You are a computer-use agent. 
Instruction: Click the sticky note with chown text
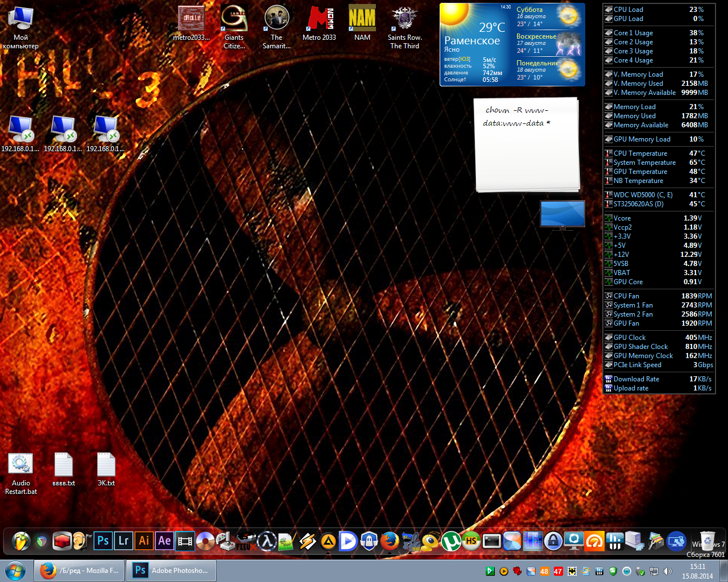tap(526, 145)
